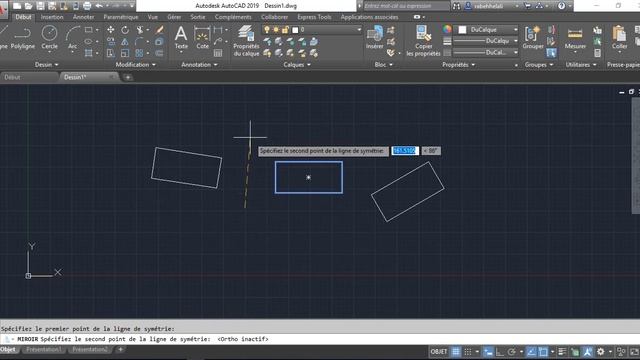This screenshot has width=640, height=360.
Task: Click the dynamic distance input field
Action: pos(405,151)
